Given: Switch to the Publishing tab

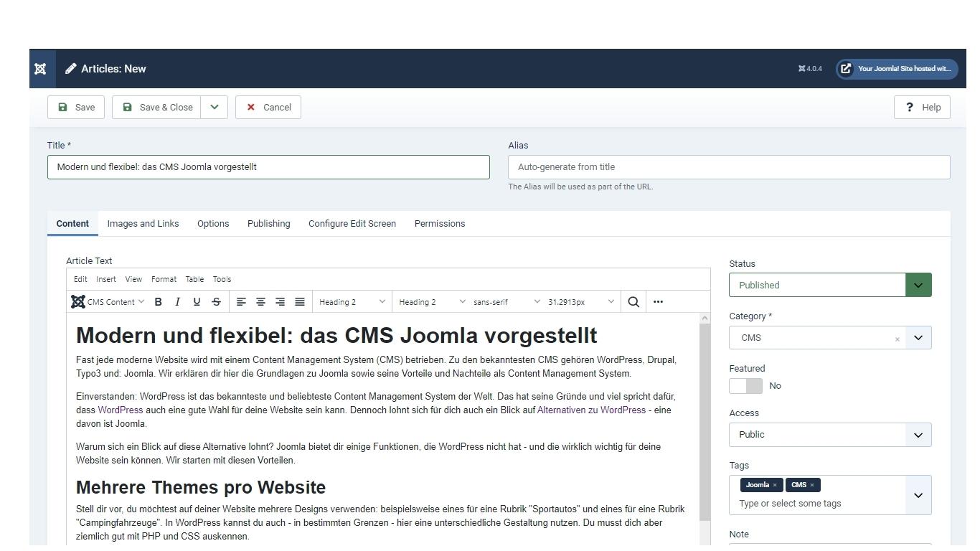Looking at the screenshot, I should click(269, 224).
